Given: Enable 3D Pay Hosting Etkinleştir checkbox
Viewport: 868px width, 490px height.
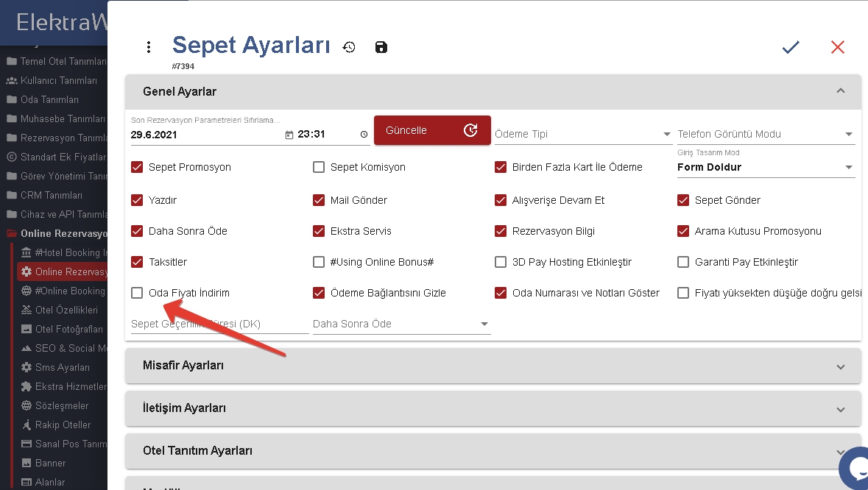Looking at the screenshot, I should (x=501, y=262).
